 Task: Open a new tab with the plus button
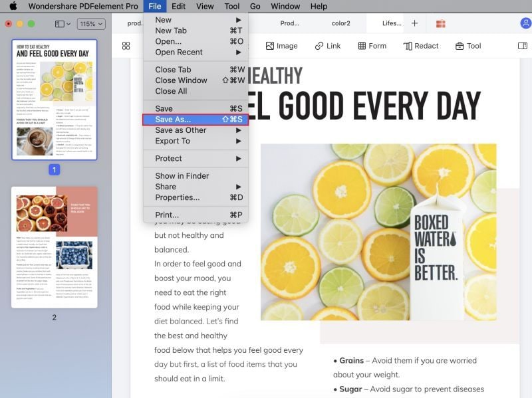click(414, 22)
